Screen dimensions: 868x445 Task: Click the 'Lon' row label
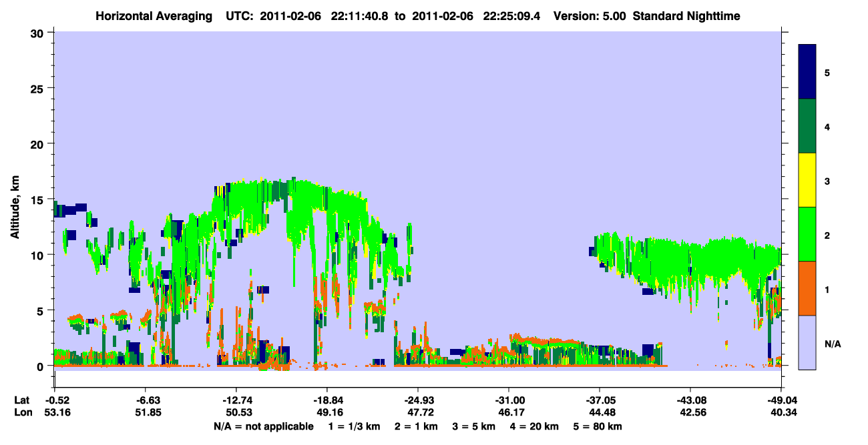[22, 413]
